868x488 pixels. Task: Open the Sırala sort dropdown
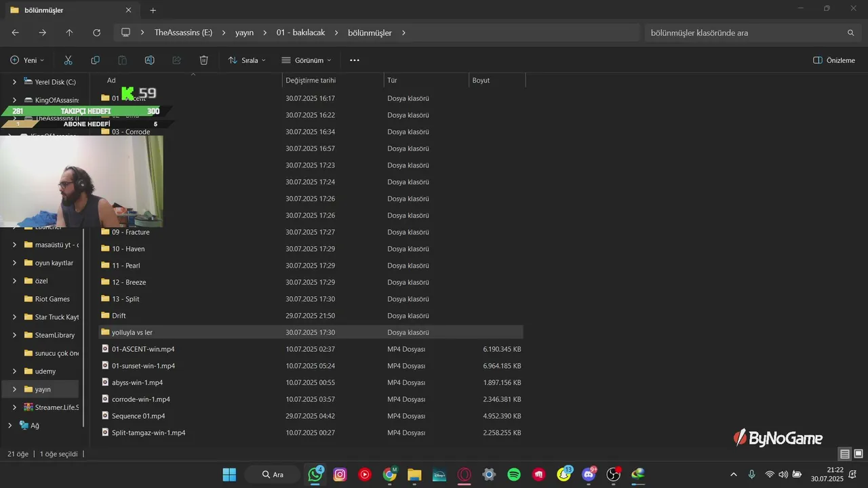pos(247,60)
